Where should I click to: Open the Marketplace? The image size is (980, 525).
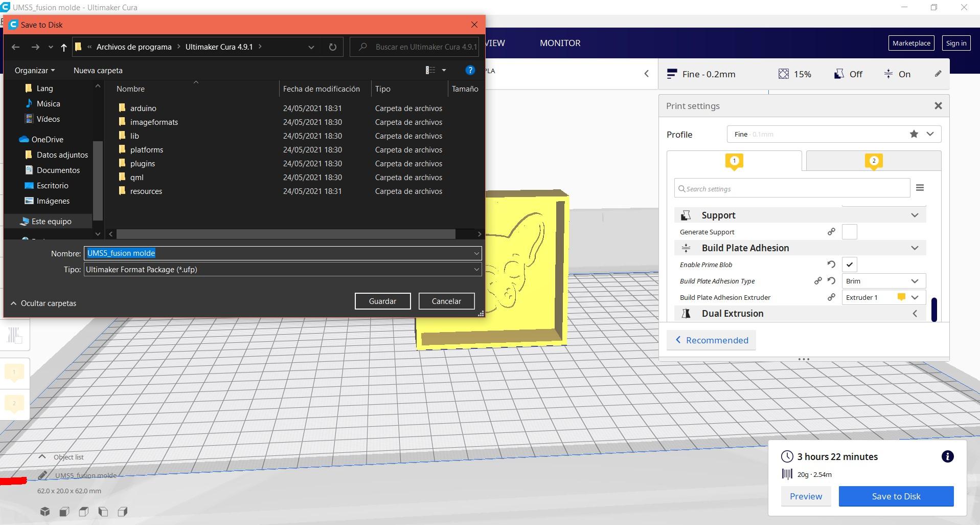911,43
